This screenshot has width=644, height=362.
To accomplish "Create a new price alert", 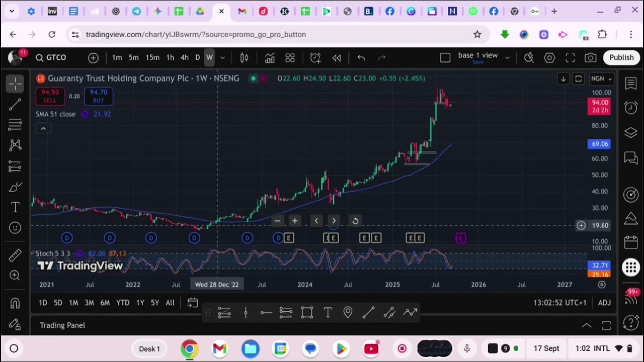I will click(315, 58).
